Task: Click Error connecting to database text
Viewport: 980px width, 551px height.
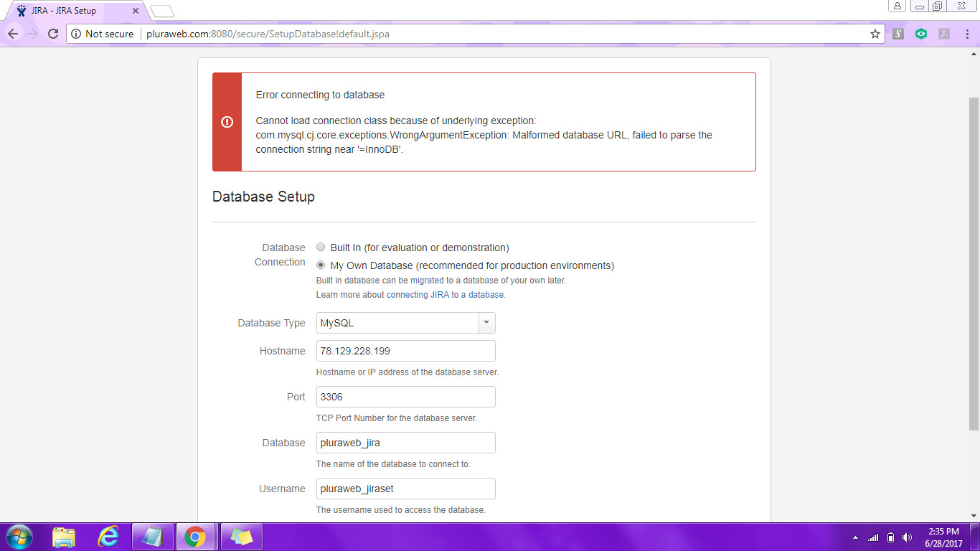Action: coord(320,95)
